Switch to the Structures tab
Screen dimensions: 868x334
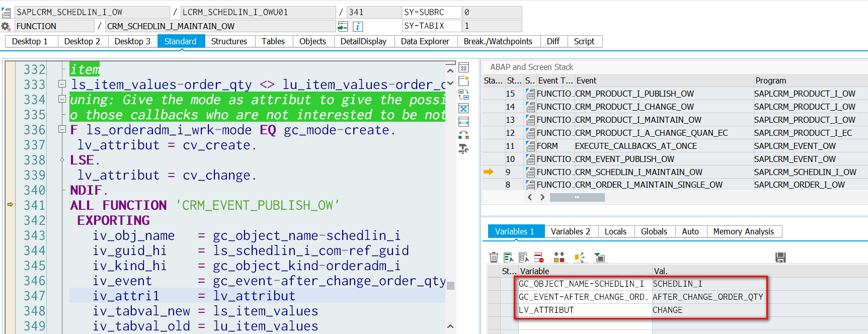229,41
